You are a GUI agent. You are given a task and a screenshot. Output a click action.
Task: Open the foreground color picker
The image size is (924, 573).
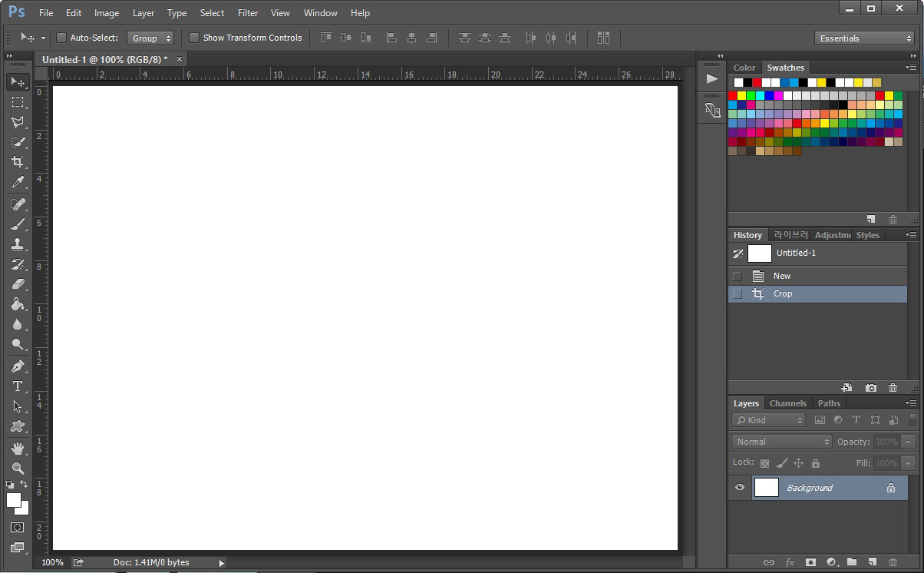tap(14, 500)
